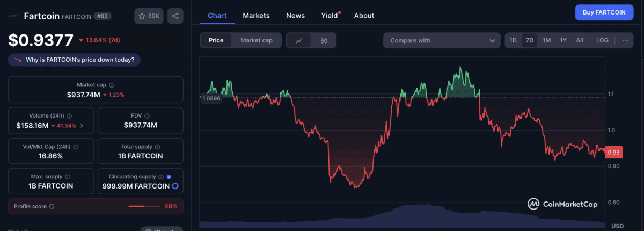Click the verified badge beside Circulating supply
The image size is (644, 231).
[x=169, y=177]
